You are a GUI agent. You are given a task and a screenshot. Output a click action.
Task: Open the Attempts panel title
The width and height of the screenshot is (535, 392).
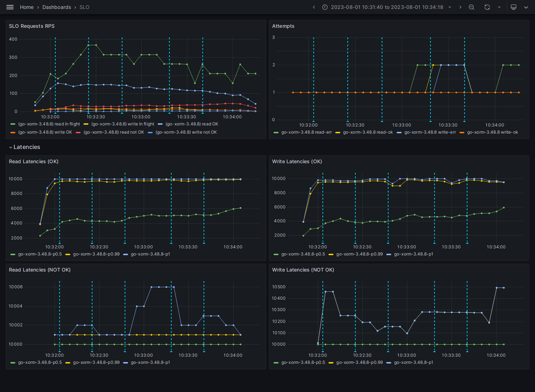(283, 26)
